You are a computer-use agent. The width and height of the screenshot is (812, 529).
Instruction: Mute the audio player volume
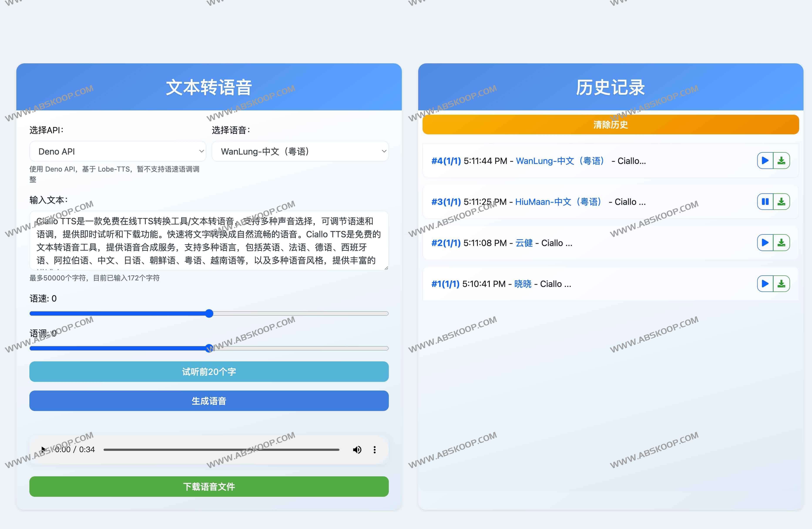tap(357, 450)
